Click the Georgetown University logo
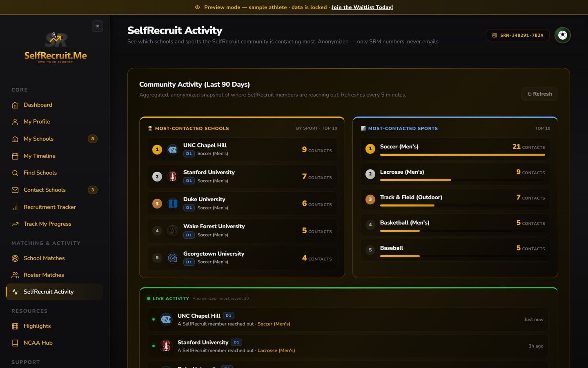The image size is (588, 368). 173,258
